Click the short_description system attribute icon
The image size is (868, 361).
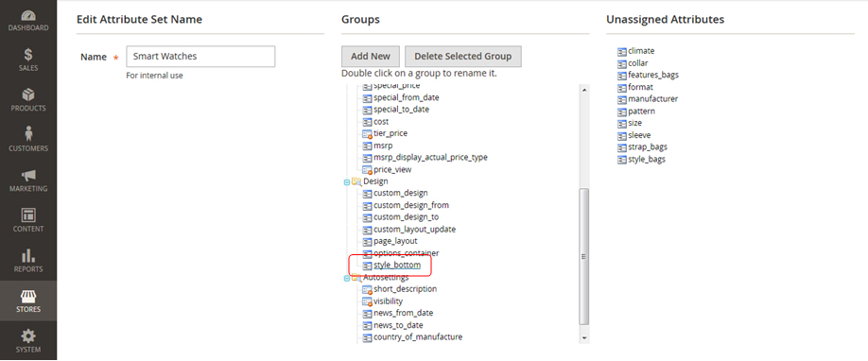pos(367,289)
